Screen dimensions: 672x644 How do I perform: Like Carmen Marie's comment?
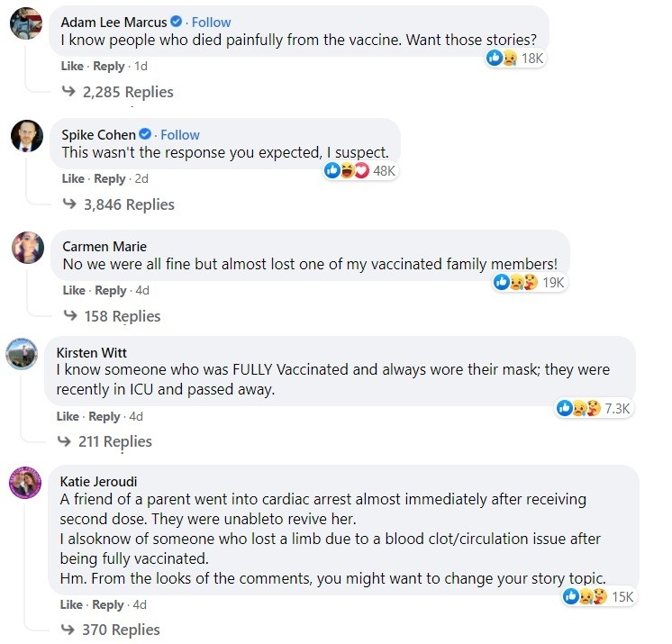(x=74, y=290)
